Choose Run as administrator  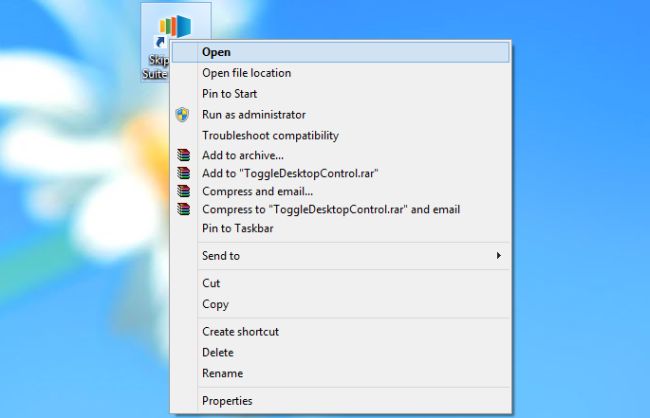(341, 115)
